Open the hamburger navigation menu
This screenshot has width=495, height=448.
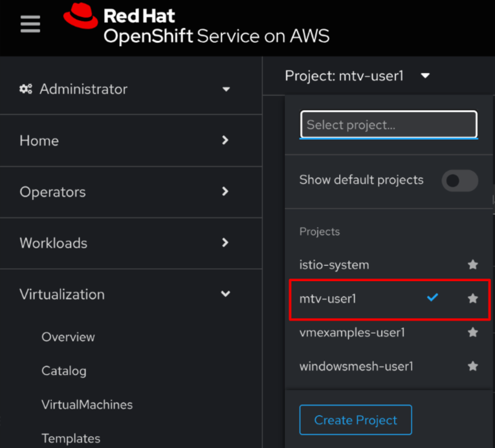tap(30, 24)
